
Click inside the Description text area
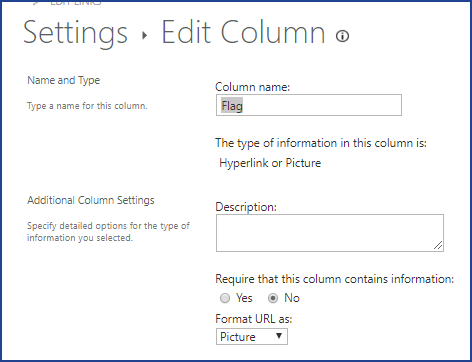(330, 233)
